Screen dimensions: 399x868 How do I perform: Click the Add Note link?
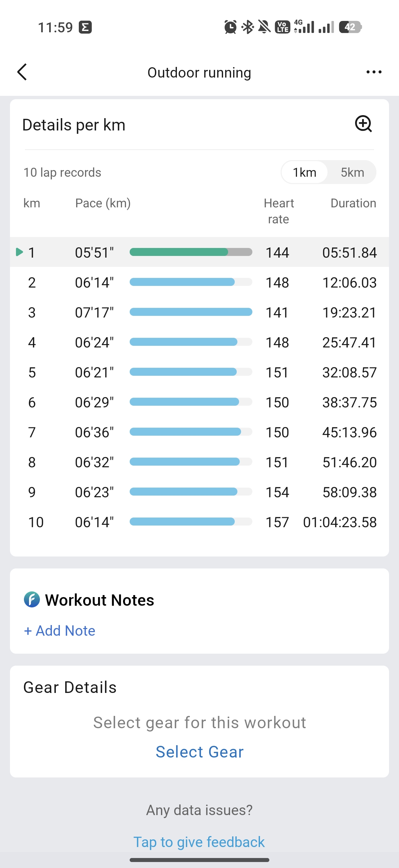pyautogui.click(x=60, y=631)
